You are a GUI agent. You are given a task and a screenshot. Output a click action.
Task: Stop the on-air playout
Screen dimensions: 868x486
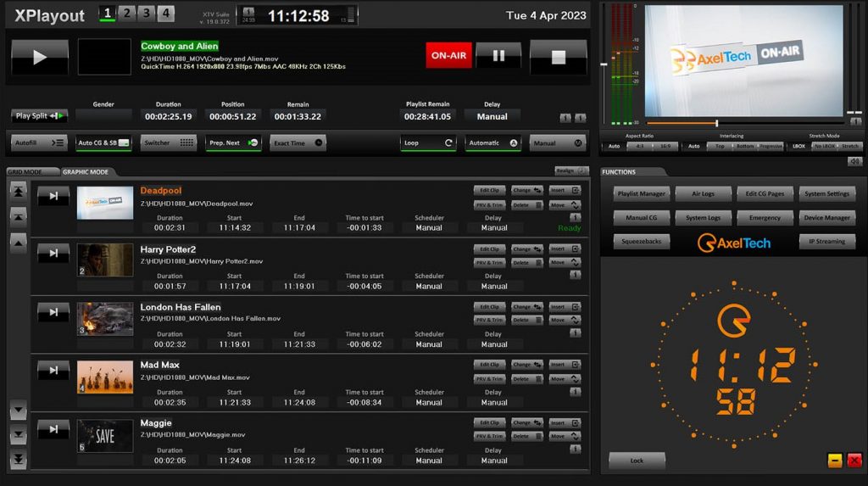coord(558,57)
